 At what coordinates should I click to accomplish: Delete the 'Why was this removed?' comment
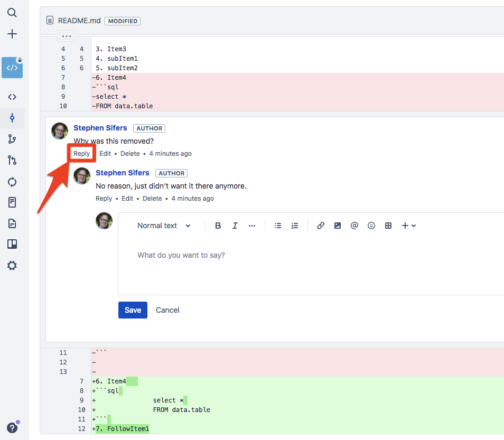click(130, 154)
